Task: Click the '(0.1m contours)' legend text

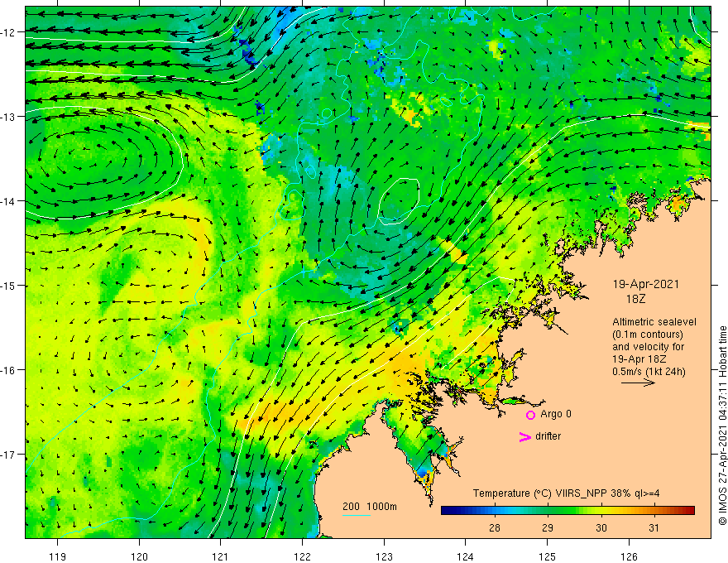Action: pyautogui.click(x=648, y=334)
